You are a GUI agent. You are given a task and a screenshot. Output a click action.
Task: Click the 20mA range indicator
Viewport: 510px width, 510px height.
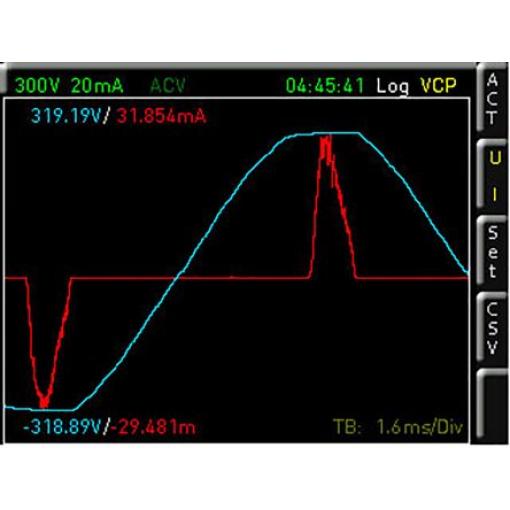tap(97, 85)
